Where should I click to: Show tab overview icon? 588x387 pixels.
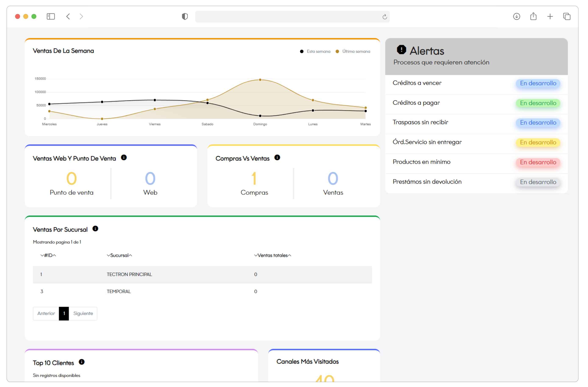pyautogui.click(x=567, y=17)
